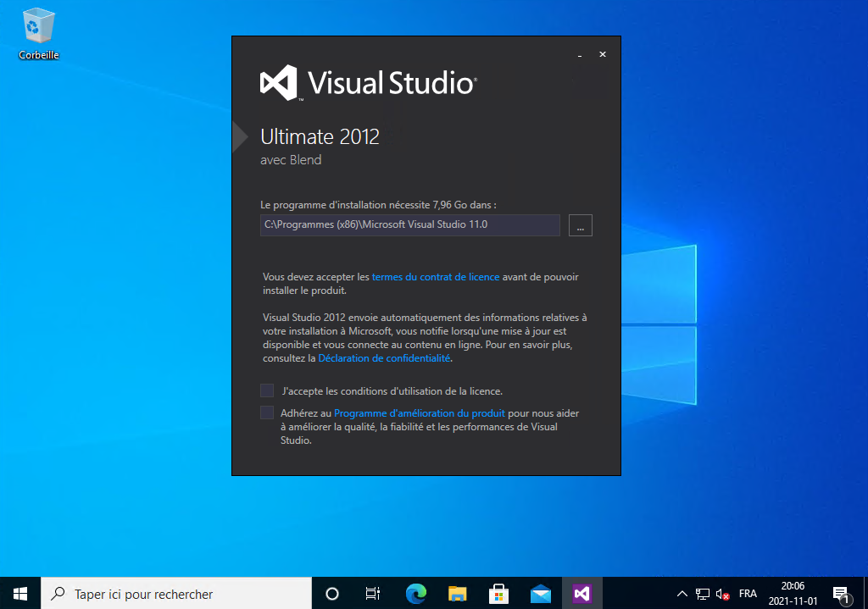Image resolution: width=868 pixels, height=609 pixels.
Task: Enable the Programme d'amélioration du produit checkbox
Action: [x=267, y=412]
